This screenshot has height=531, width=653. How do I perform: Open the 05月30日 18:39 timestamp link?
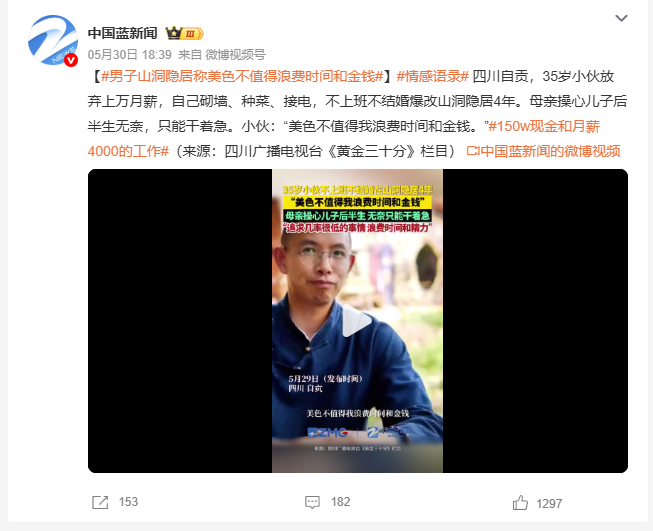click(130, 55)
